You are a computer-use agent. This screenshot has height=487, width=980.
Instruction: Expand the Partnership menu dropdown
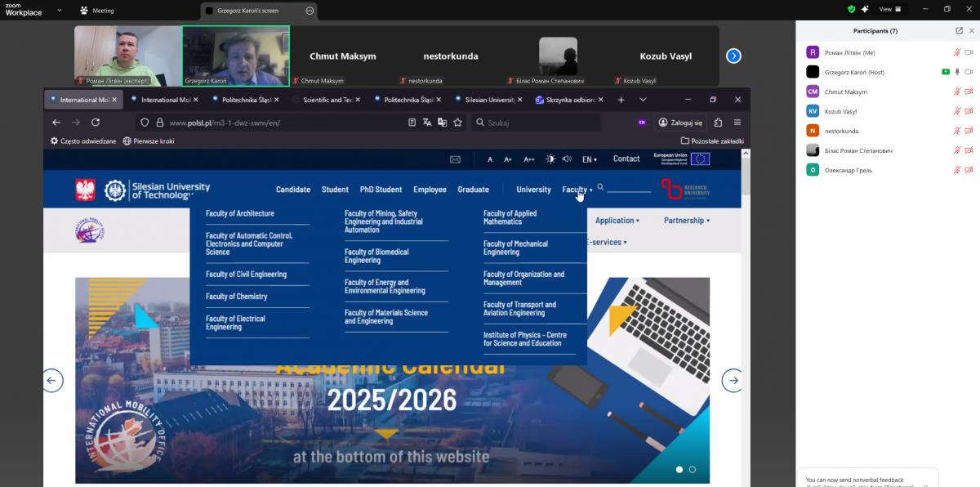tap(686, 221)
